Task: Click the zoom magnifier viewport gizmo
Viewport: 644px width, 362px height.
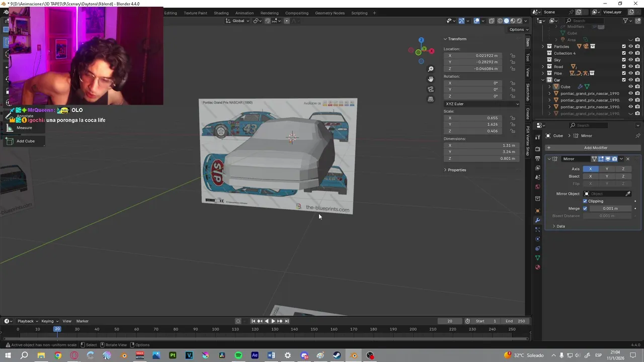Action: [x=431, y=69]
